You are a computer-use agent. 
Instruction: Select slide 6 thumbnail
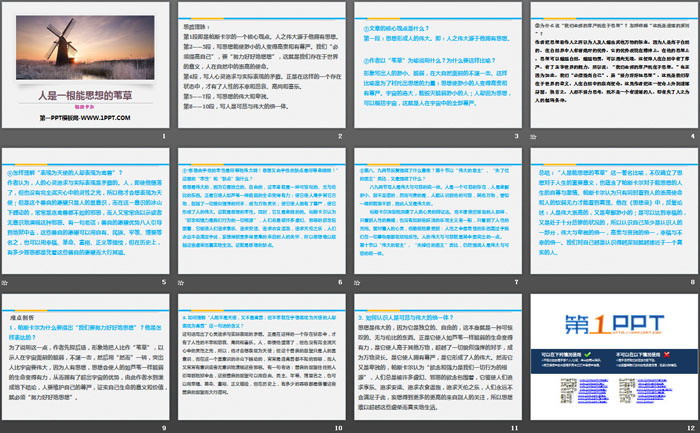[262, 205]
